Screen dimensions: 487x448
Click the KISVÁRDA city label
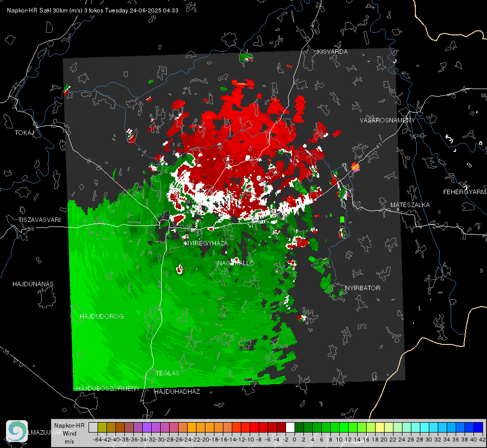click(x=332, y=52)
